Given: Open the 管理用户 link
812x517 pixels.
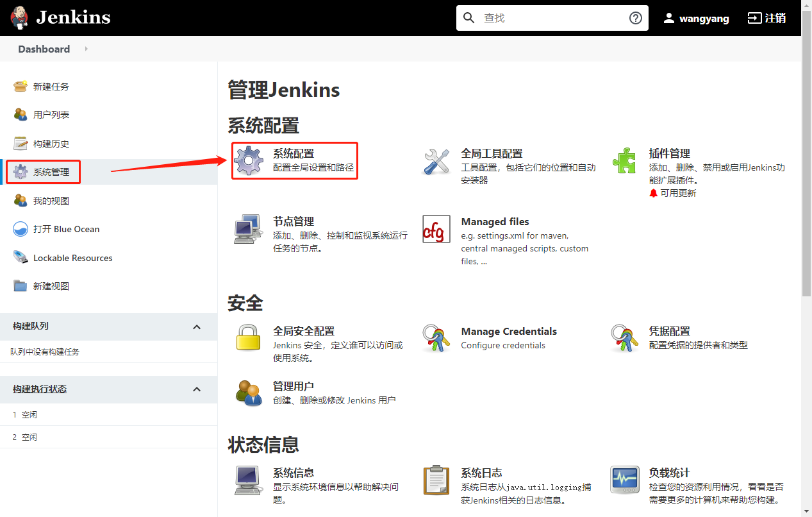Looking at the screenshot, I should click(x=294, y=386).
